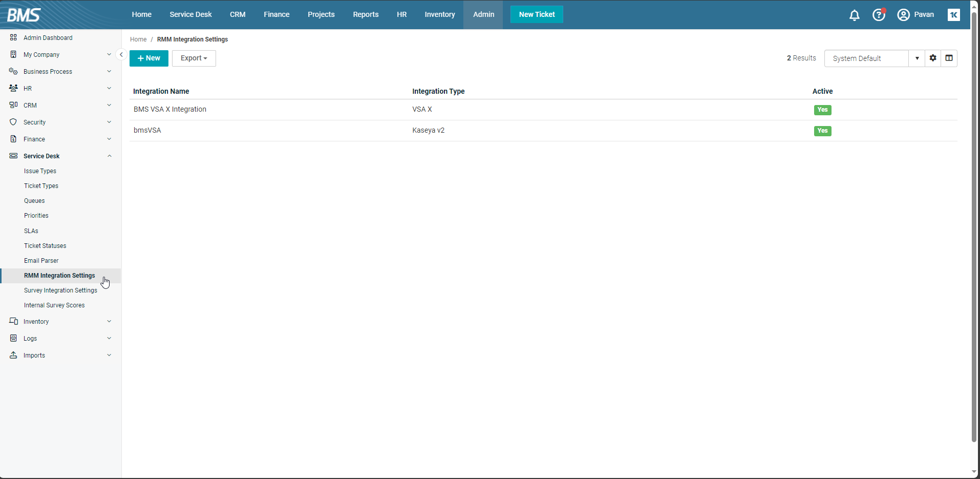Open the notifications bell
The height and width of the screenshot is (479, 980).
coord(854,15)
